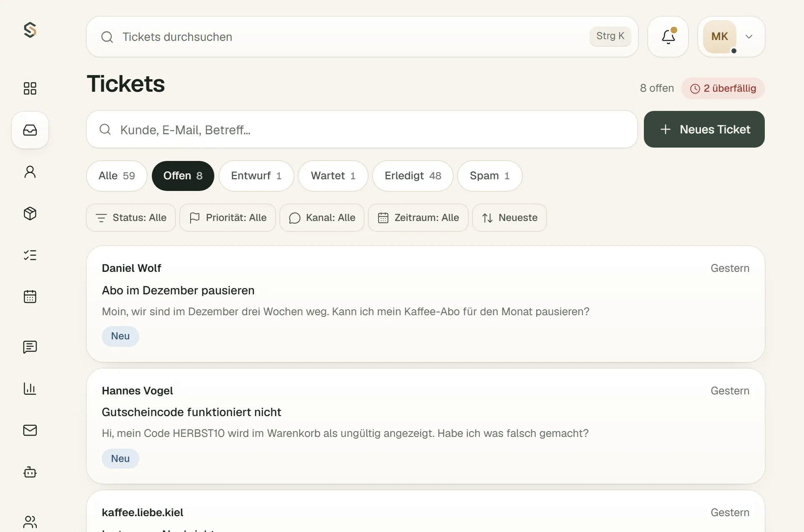The height and width of the screenshot is (532, 804).
Task: Open the Status: Alle filter
Action: (131, 218)
